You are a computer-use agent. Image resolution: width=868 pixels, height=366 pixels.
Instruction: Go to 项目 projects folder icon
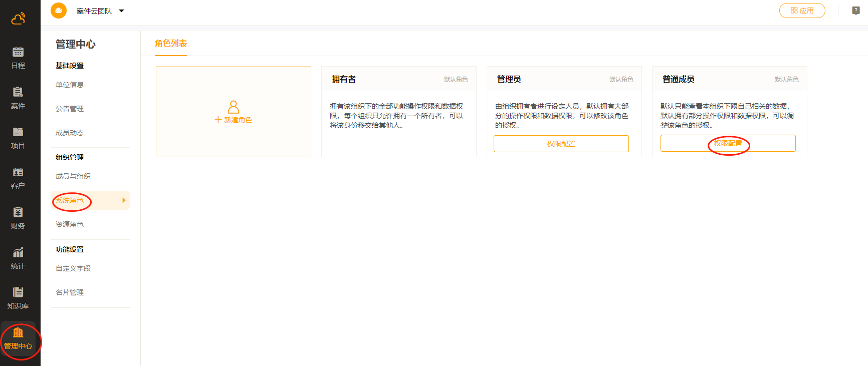pos(18,132)
